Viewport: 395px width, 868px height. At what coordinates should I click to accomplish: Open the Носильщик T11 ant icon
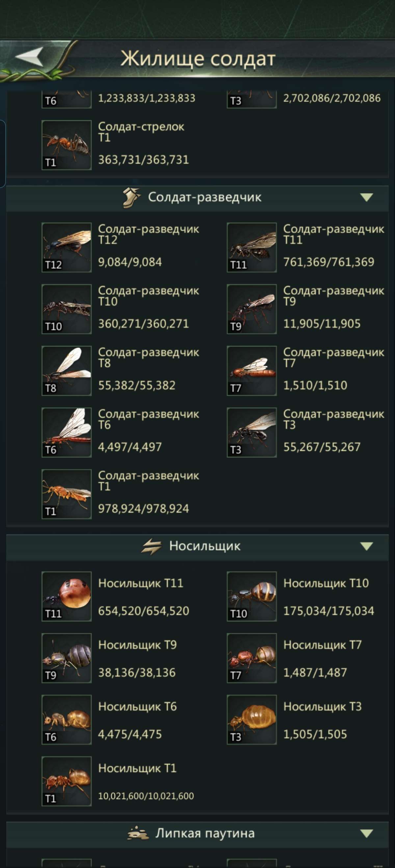coord(66,596)
